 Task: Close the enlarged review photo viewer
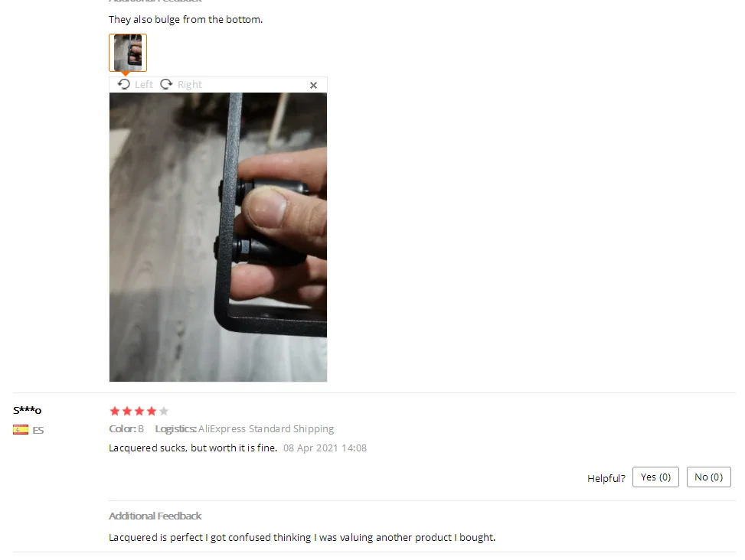(314, 86)
